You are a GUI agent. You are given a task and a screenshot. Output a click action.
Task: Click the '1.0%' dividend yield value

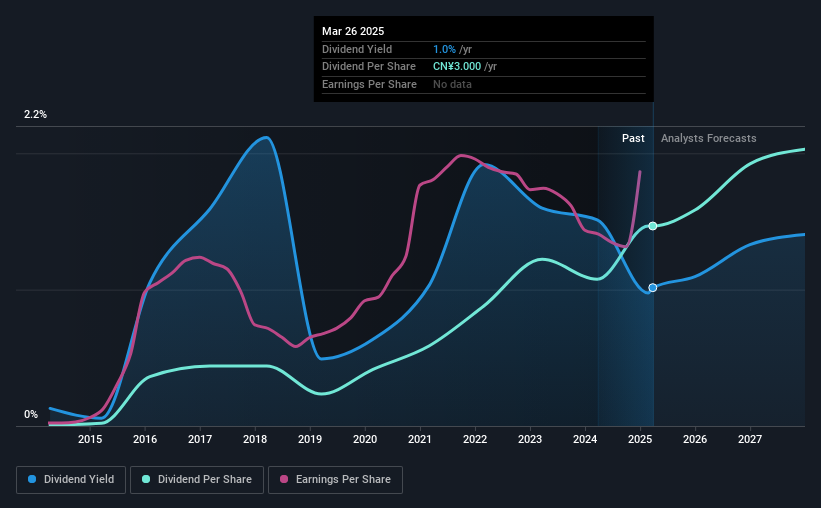point(444,49)
